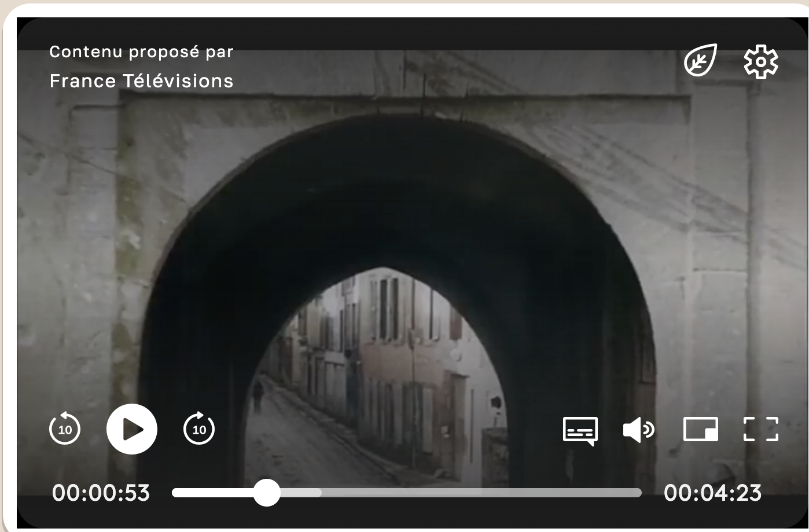Screen dimensions: 809x532
Task: Mute the video volume
Action: pyautogui.click(x=639, y=430)
